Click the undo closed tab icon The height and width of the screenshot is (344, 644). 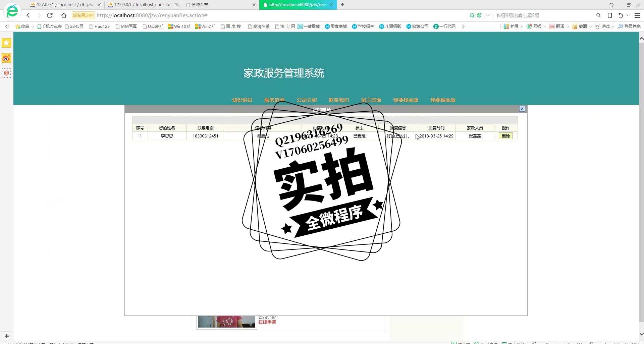point(621,15)
